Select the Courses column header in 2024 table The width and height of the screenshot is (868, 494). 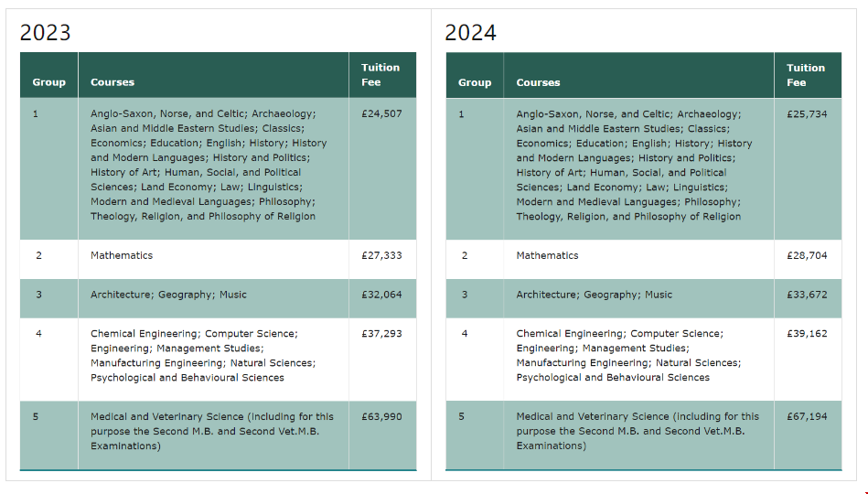pos(538,82)
